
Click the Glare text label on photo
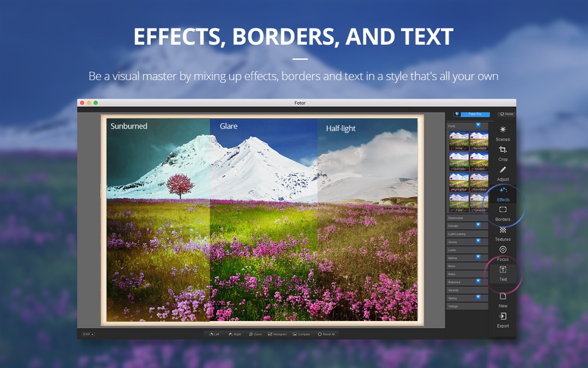coord(228,126)
